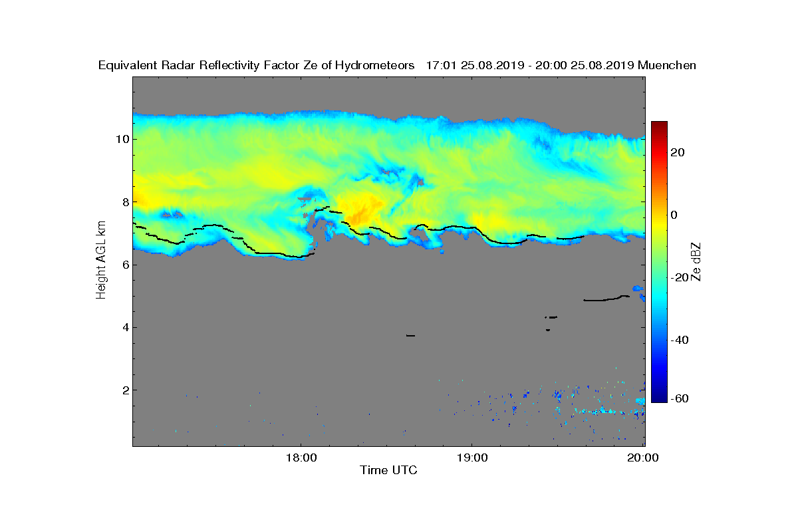Click the 20:00 time tick label
The height and width of the screenshot is (532, 798).
click(x=643, y=458)
